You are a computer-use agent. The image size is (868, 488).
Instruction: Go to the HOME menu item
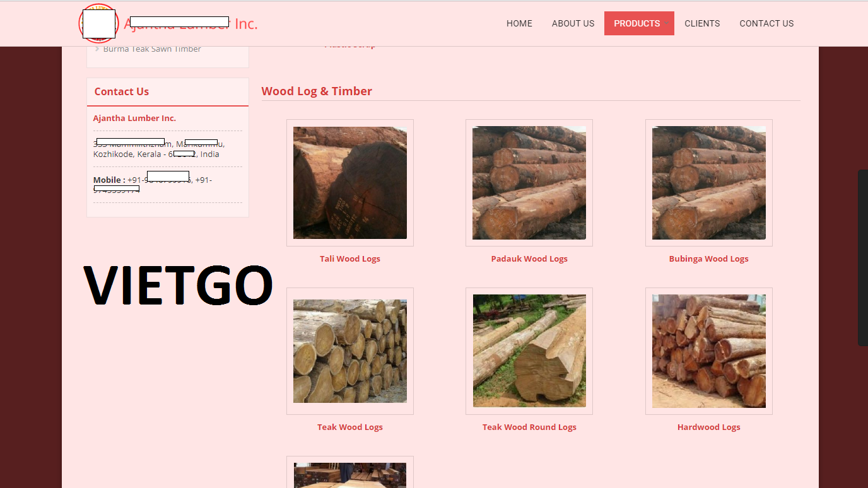[519, 23]
